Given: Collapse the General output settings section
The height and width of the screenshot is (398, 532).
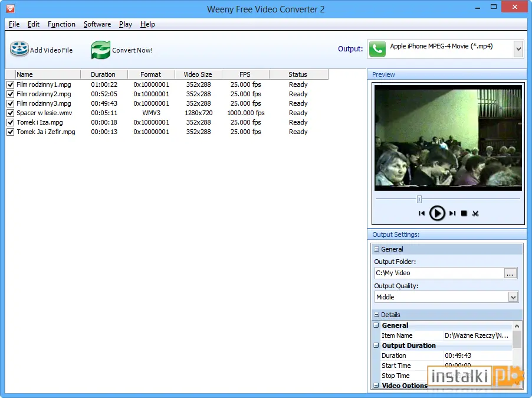Looking at the screenshot, I should [x=377, y=249].
